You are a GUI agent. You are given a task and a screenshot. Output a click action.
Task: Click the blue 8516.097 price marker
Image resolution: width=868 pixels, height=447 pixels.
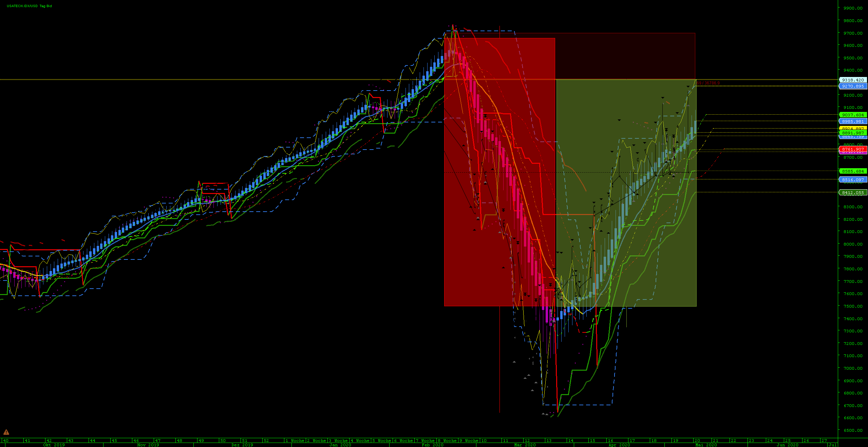(x=853, y=180)
